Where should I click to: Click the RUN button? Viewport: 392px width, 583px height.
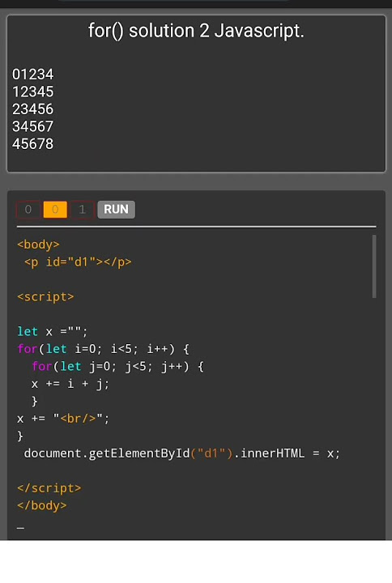(116, 210)
